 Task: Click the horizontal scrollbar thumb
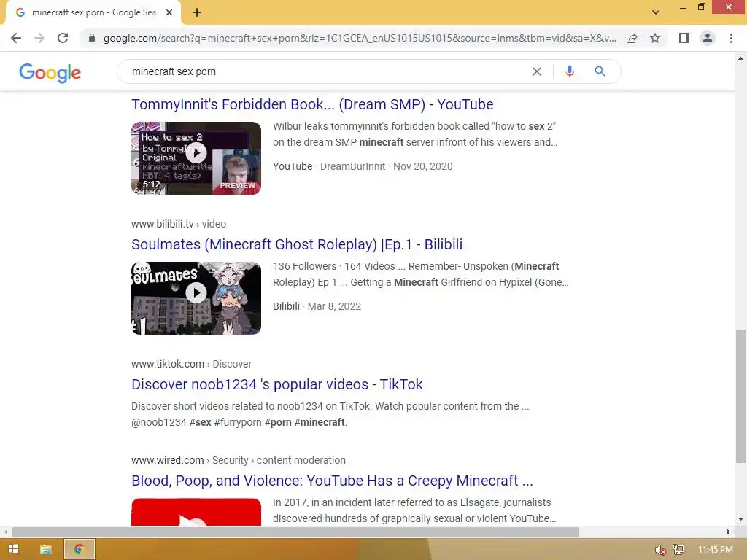[x=295, y=532]
